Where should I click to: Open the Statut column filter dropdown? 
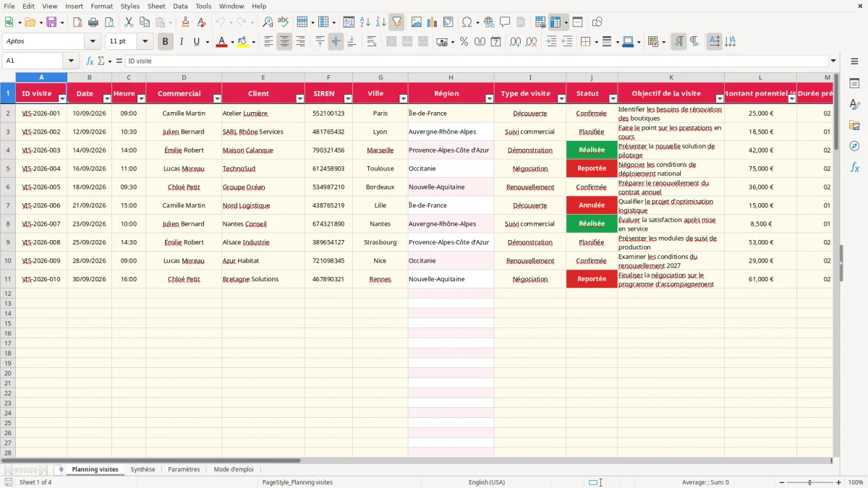[613, 98]
